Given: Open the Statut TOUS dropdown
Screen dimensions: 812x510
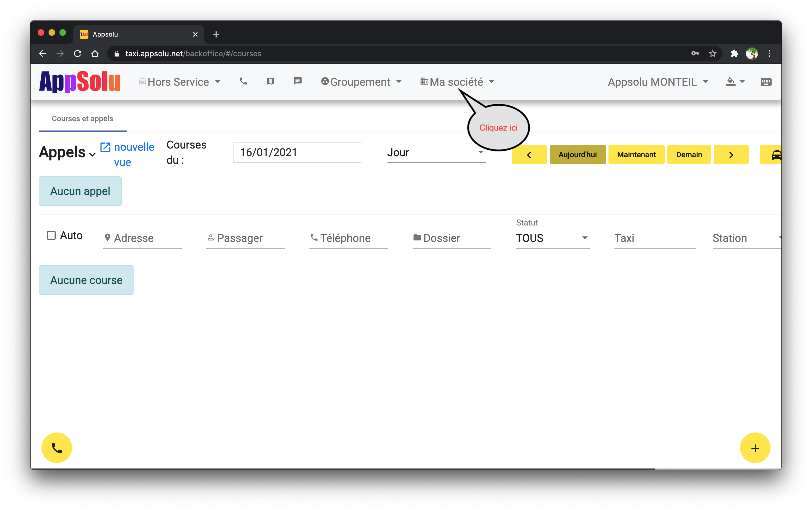Looking at the screenshot, I should [x=553, y=238].
